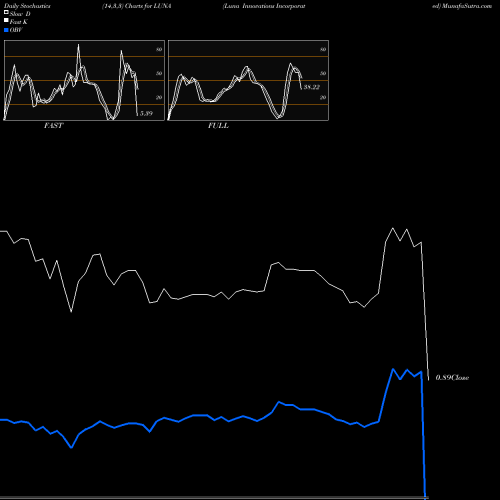
Task: Click the '(14,3,3) Charts for LUNA' heading
Action: pyautogui.click(x=137, y=6)
